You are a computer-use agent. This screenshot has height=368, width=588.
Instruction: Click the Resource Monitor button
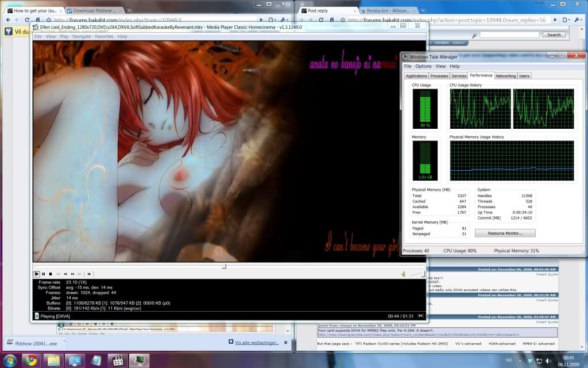click(x=505, y=233)
